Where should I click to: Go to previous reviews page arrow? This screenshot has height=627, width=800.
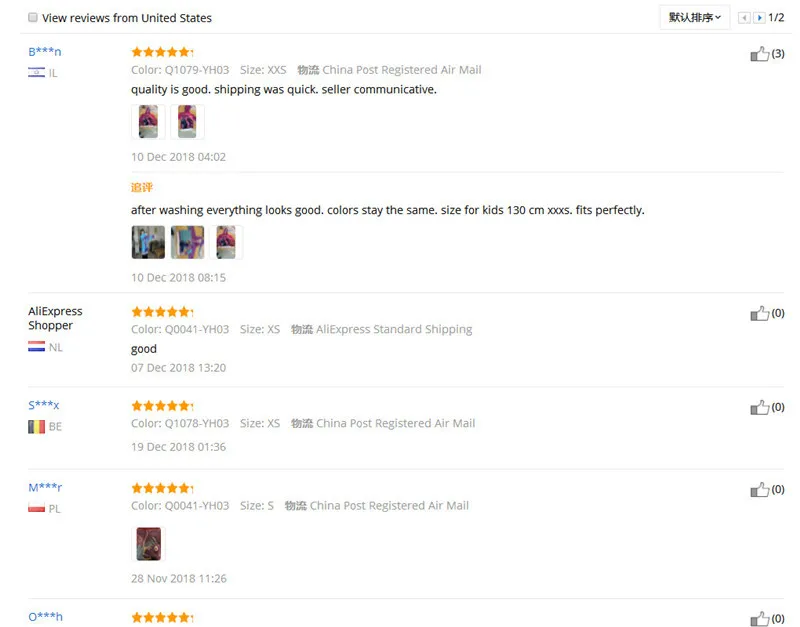pyautogui.click(x=744, y=18)
